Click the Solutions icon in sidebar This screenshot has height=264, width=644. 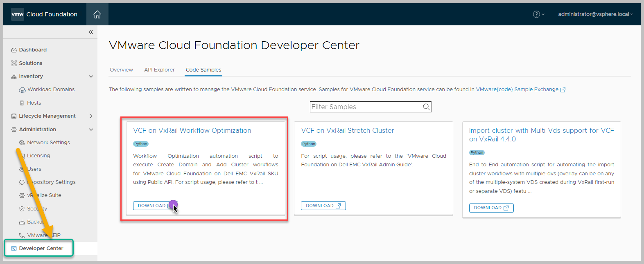(x=14, y=63)
